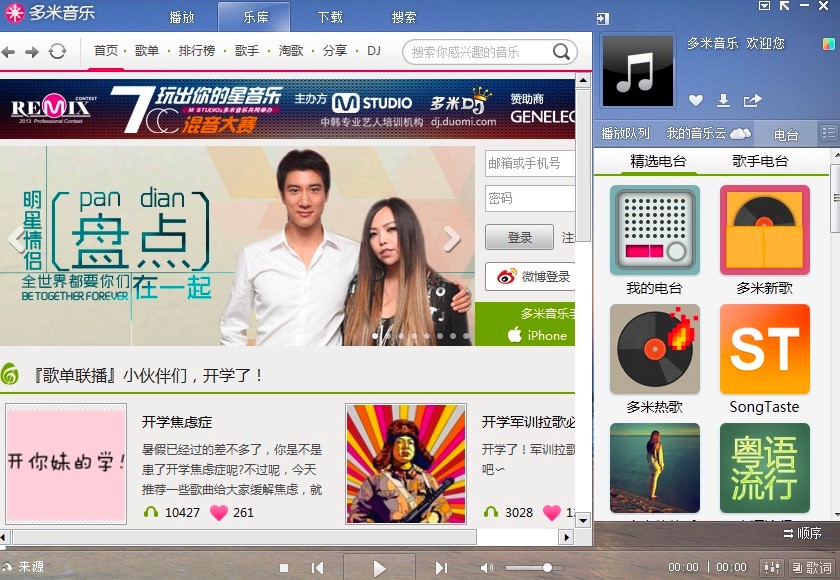Image resolution: width=840 pixels, height=580 pixels.
Task: Click the Remix 混音大赛 banner
Action: 287,109
